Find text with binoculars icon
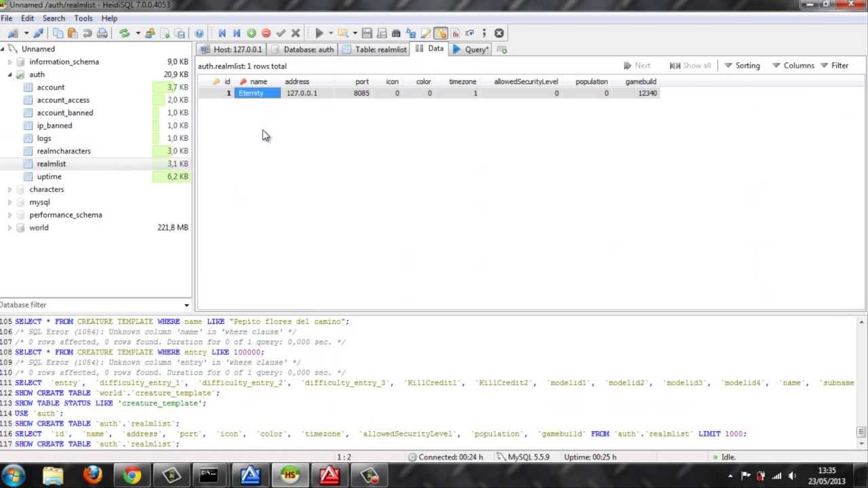 [x=396, y=33]
